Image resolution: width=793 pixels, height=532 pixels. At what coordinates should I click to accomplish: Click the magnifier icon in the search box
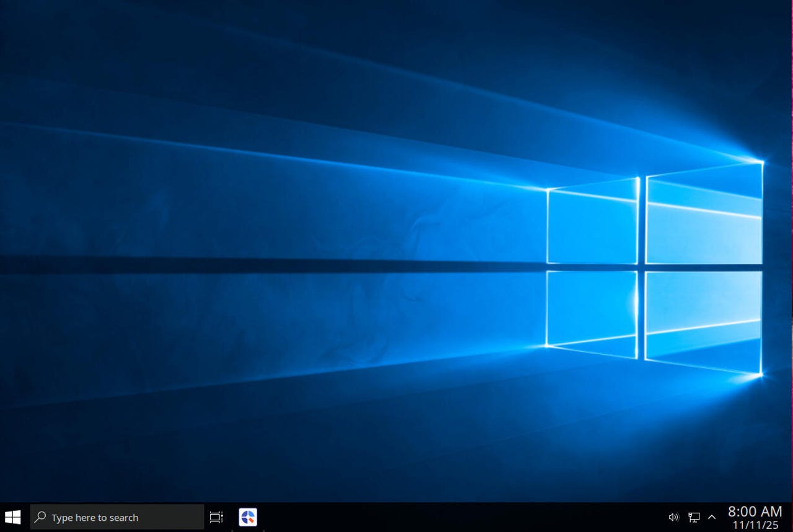tap(40, 517)
